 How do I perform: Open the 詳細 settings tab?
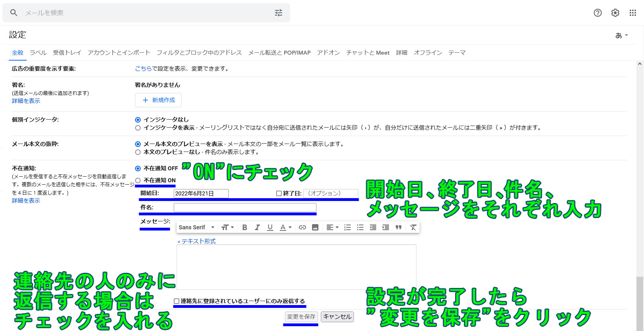click(402, 53)
